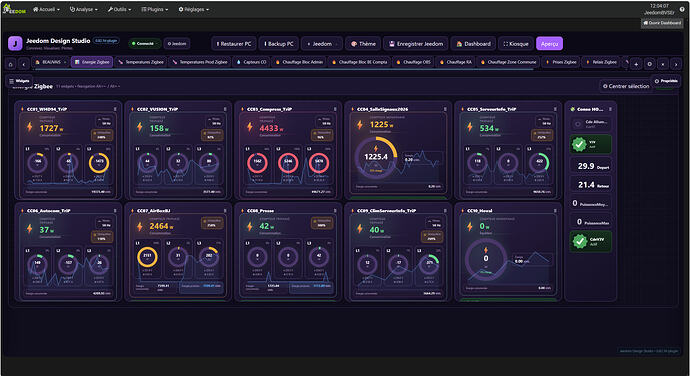Open the Widgets panel button
This screenshot has height=376, width=690.
19,81
